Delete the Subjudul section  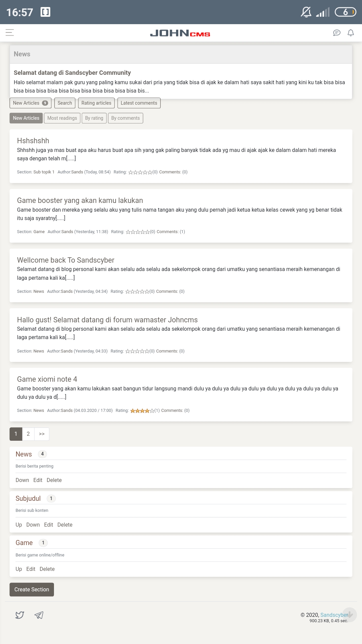65,525
